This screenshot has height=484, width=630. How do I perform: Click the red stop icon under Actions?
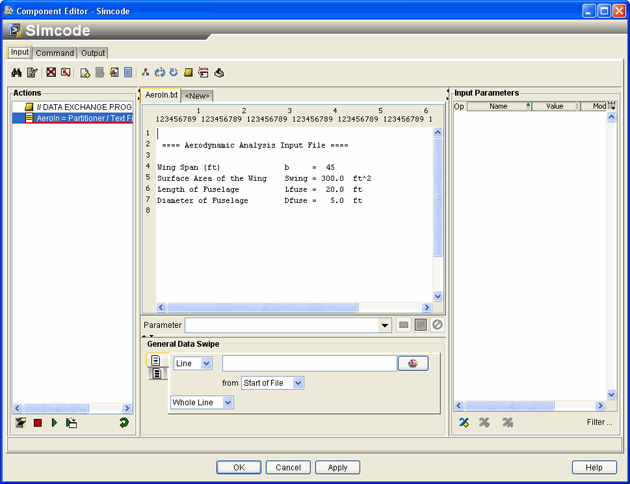(x=37, y=423)
